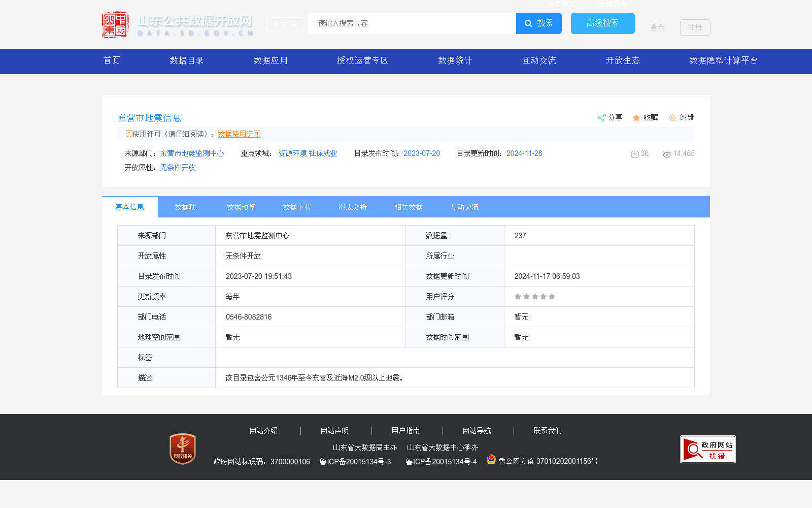Screen dimensions: 812x508
Task: Click the fifth user rating star
Action: tap(552, 297)
